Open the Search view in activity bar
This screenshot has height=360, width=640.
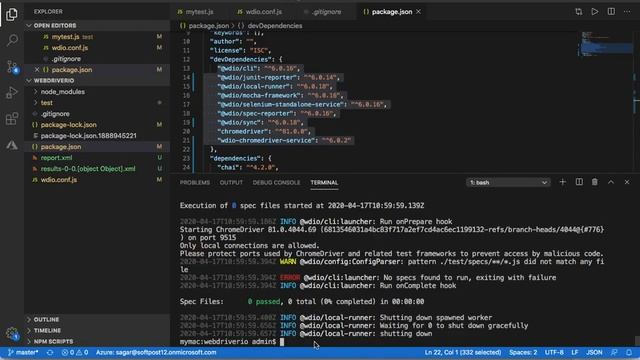click(x=12, y=40)
